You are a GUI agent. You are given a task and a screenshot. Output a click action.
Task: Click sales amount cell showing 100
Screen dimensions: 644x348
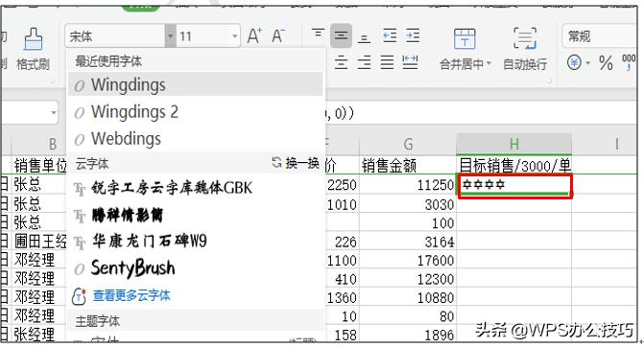point(408,222)
